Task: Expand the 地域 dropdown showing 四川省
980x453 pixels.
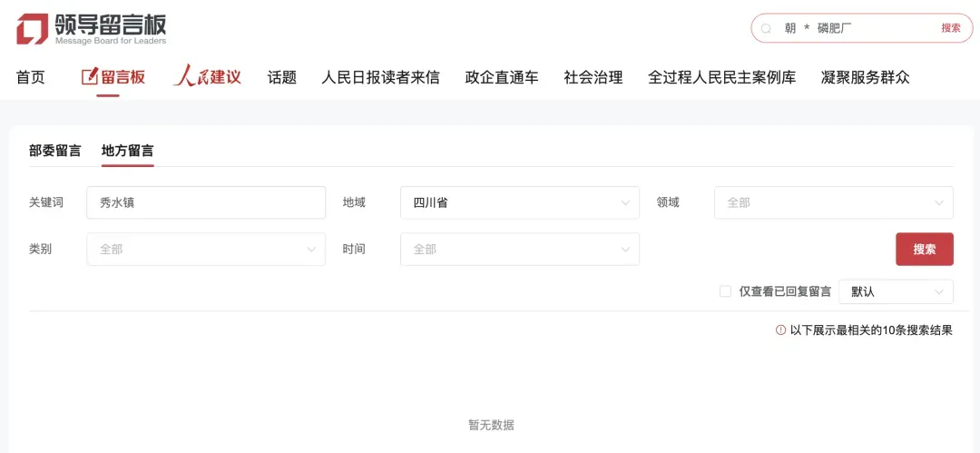Action: pos(519,202)
